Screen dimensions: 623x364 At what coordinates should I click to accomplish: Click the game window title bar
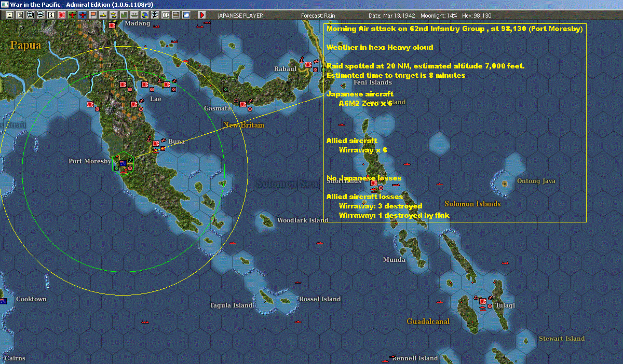tap(311, 4)
